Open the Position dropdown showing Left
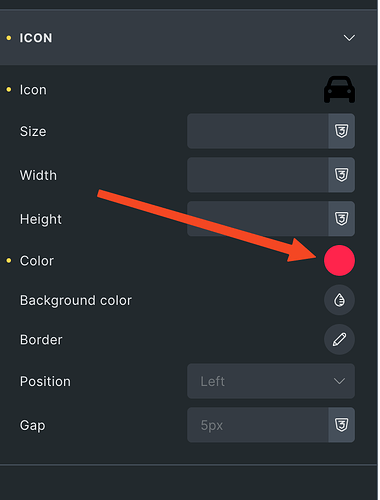Screen dimensions: 380x500 point(271,381)
